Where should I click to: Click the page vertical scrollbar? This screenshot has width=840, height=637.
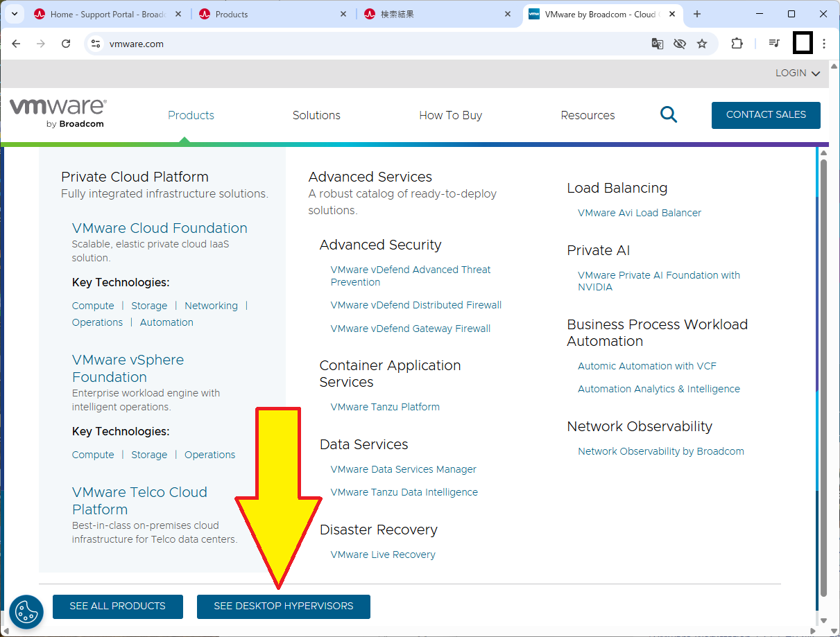(823, 374)
